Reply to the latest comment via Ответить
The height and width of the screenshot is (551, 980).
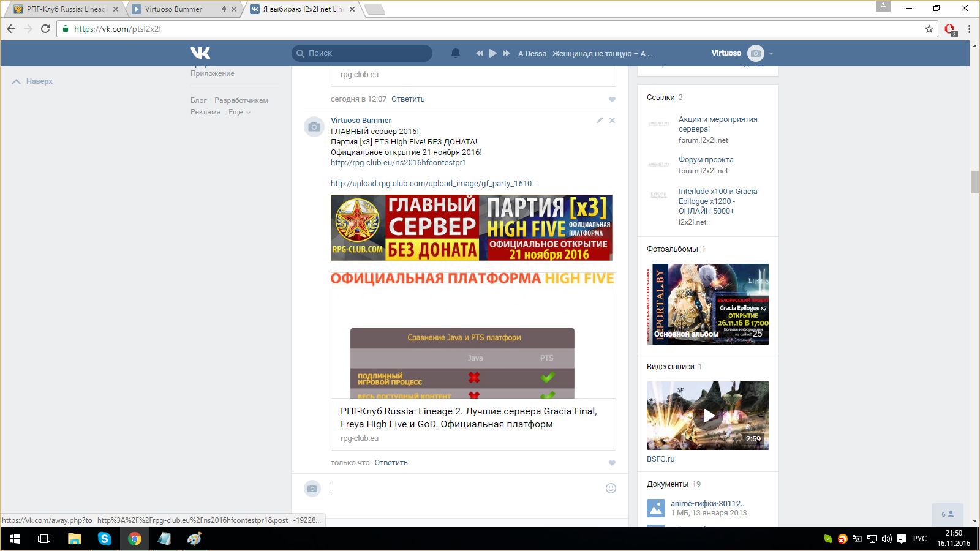click(391, 463)
